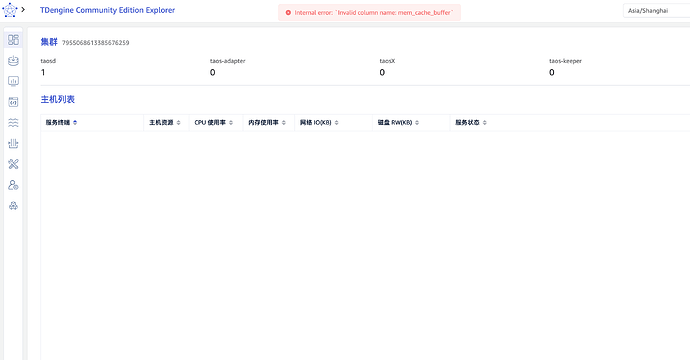Click the taos-adapter label

pyautogui.click(x=228, y=61)
